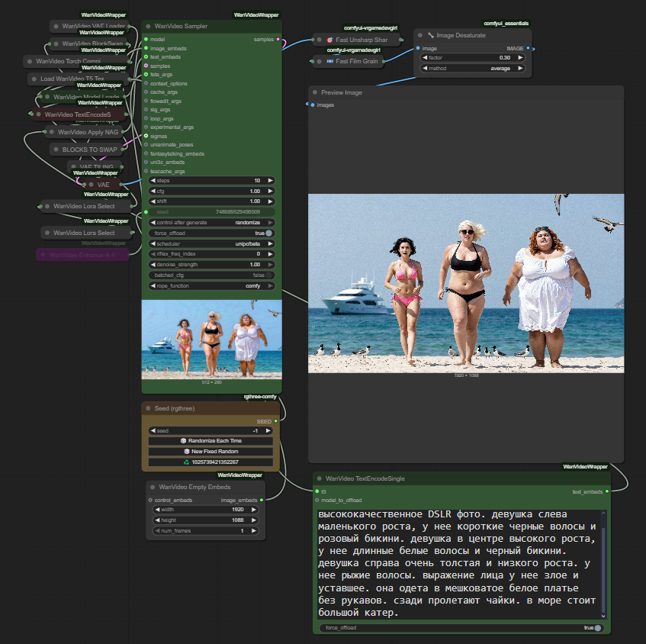Click the model_to_offload input port

point(317,500)
